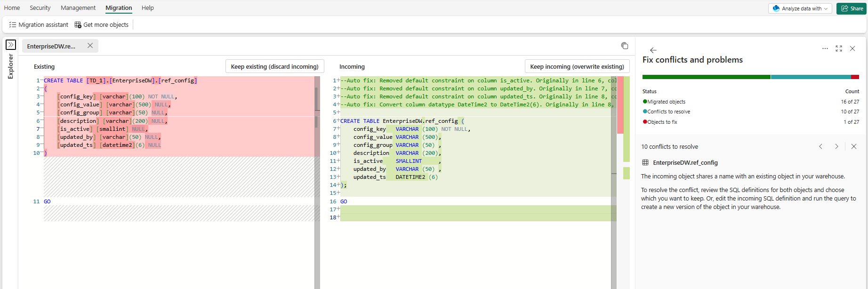Select the Migrated objects status row
The height and width of the screenshot is (289, 868).
point(751,102)
